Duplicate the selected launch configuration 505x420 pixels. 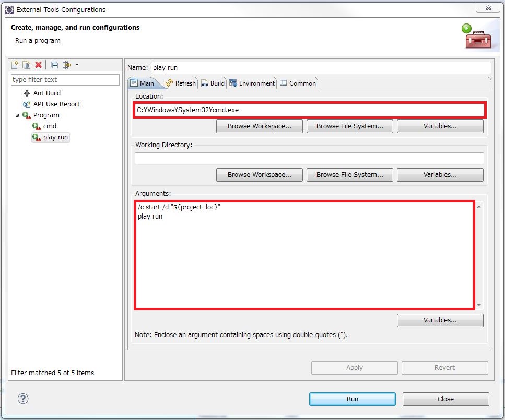[26, 65]
